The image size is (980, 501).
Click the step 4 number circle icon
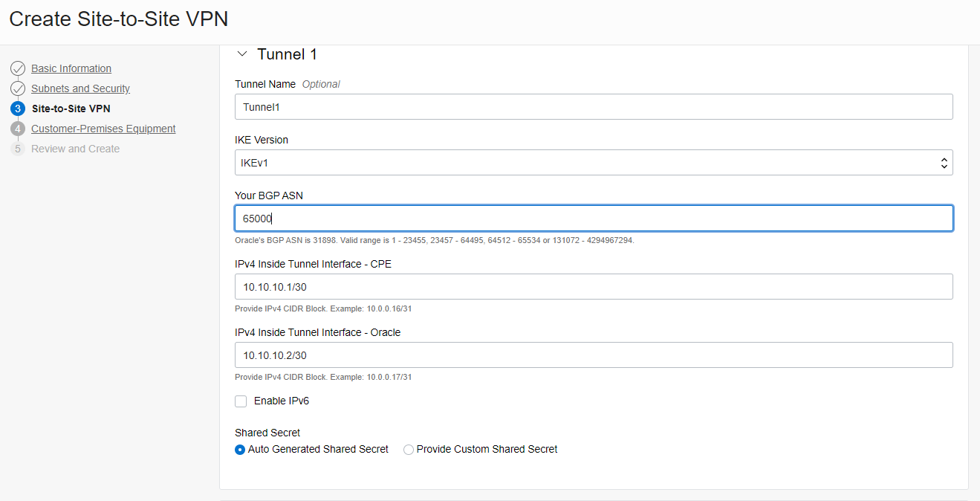tap(19, 129)
